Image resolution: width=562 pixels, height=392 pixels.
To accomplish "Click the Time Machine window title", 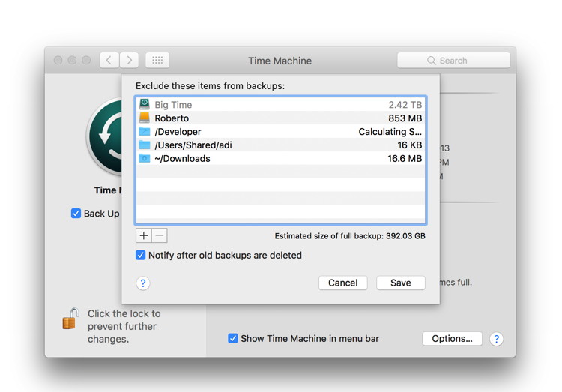I will pyautogui.click(x=280, y=61).
